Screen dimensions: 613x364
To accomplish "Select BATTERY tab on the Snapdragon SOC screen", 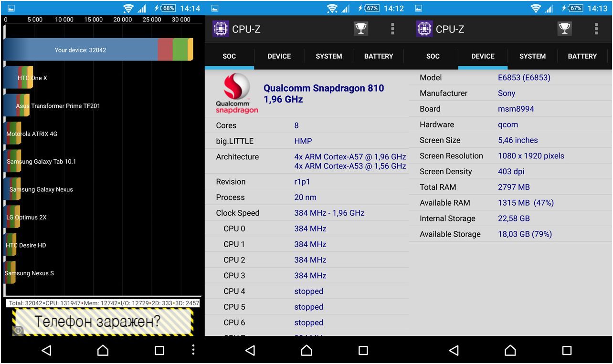I will [379, 56].
